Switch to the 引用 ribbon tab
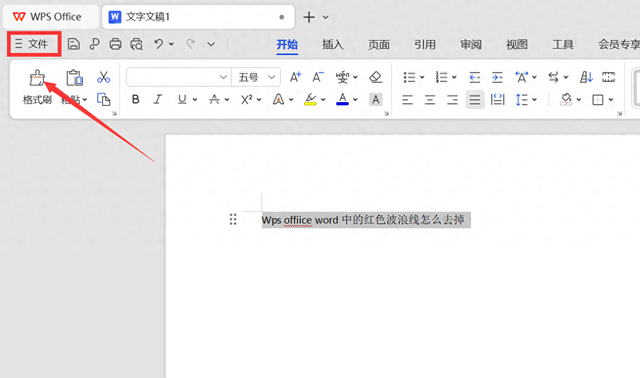Viewport: 640px width, 378px height. pyautogui.click(x=425, y=44)
